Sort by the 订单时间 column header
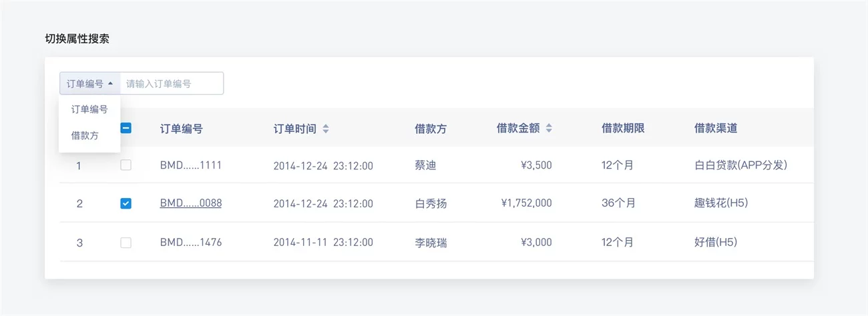868x316 pixels. pyautogui.click(x=294, y=129)
